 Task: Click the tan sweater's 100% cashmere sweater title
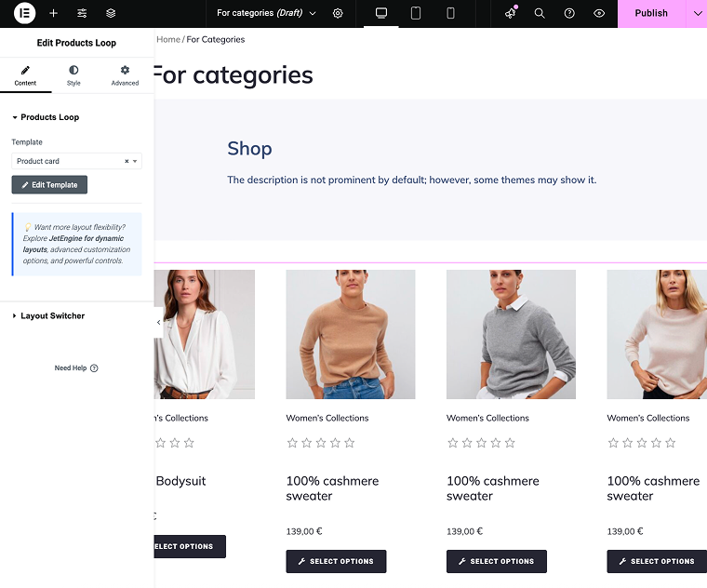[332, 488]
